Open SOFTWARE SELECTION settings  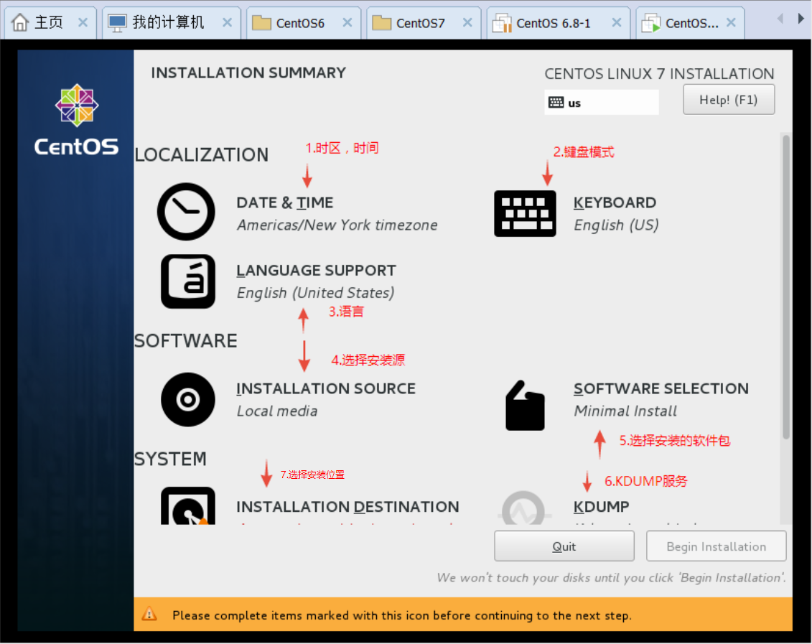(x=661, y=388)
